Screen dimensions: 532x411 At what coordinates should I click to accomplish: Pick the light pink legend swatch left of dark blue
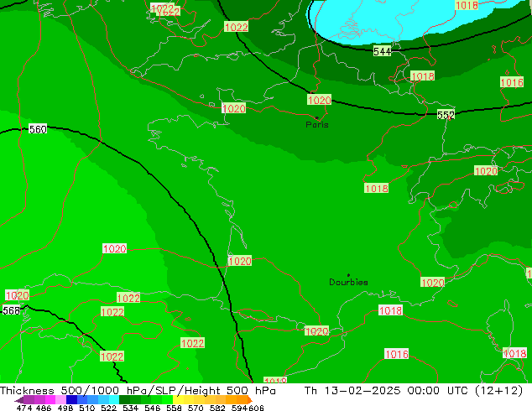(x=60, y=400)
